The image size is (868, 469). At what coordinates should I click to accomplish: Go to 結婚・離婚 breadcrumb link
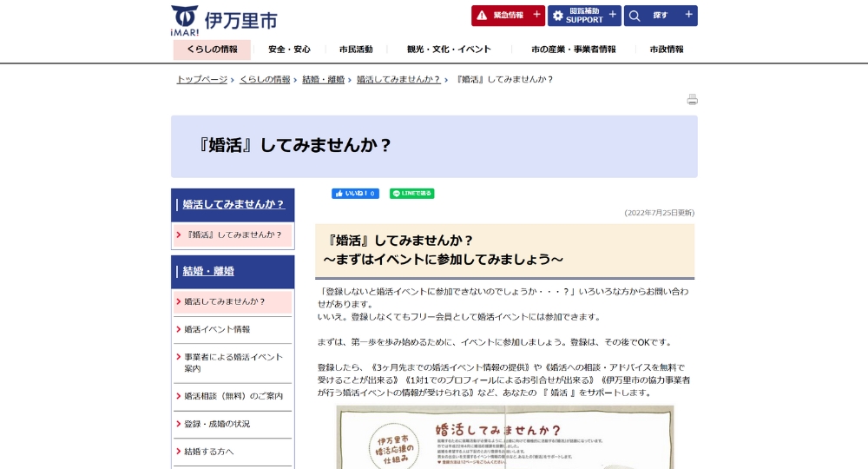tap(323, 79)
